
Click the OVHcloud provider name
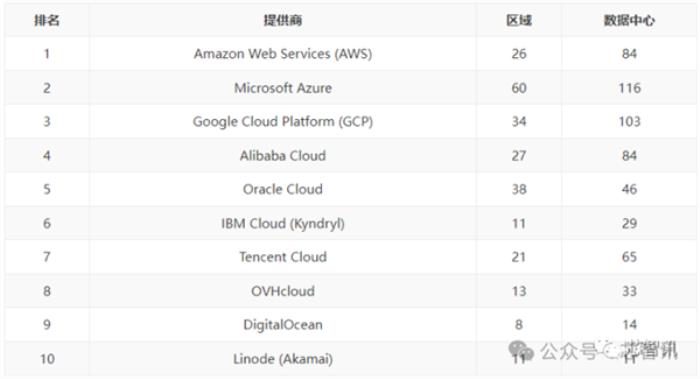[283, 291]
